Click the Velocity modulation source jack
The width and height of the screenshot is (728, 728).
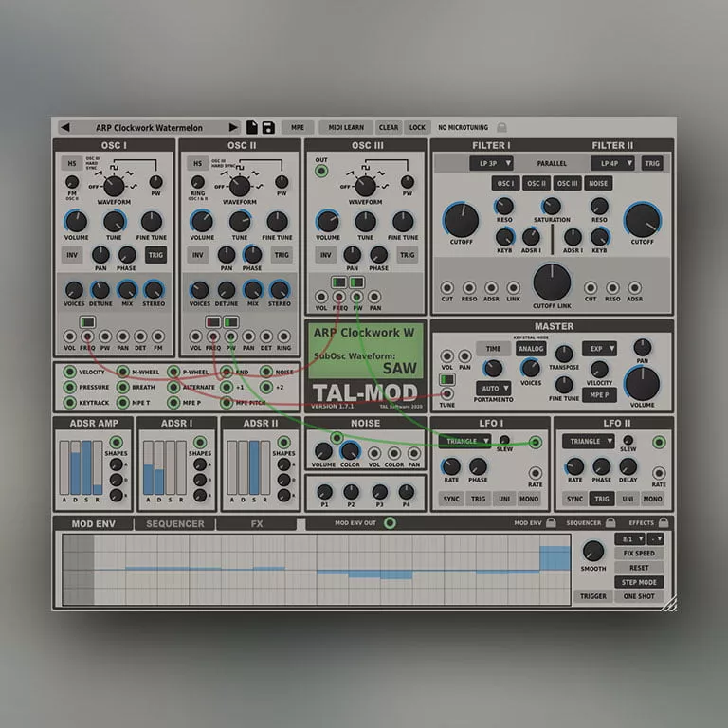[x=69, y=373]
